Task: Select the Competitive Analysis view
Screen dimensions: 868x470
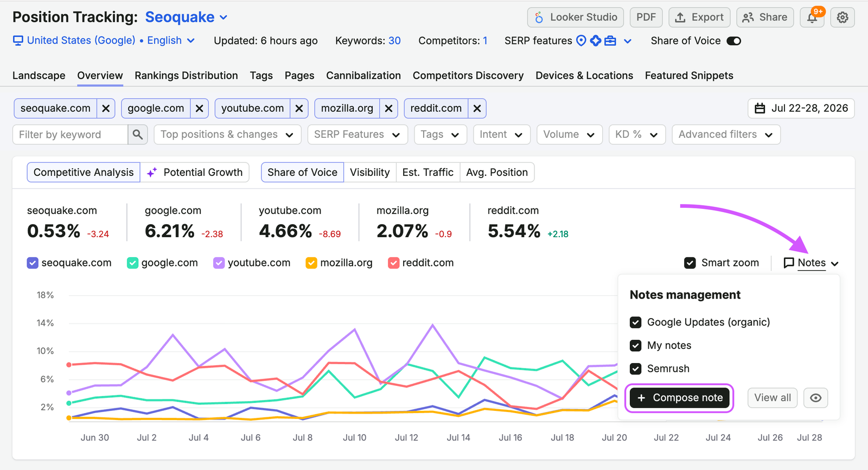Action: point(84,173)
